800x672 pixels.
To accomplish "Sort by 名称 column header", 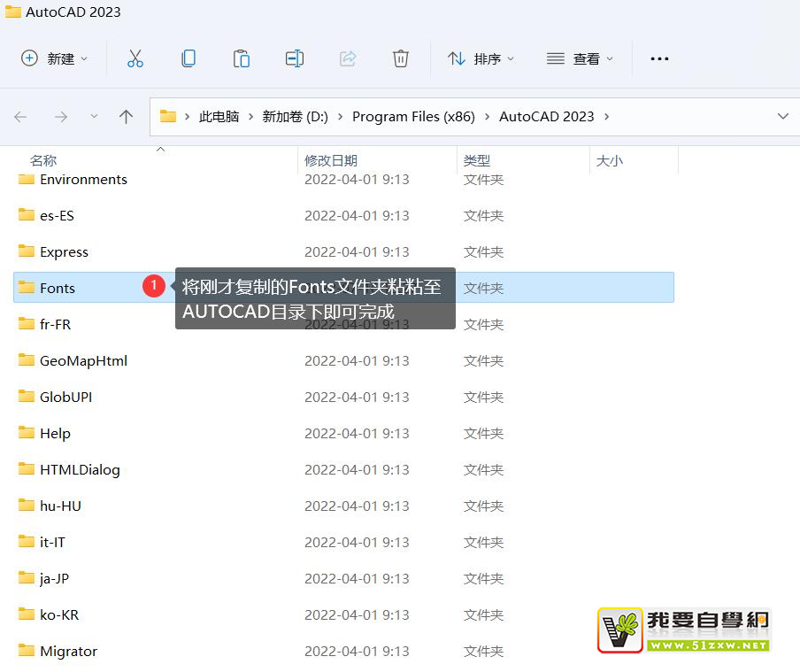I will point(43,160).
